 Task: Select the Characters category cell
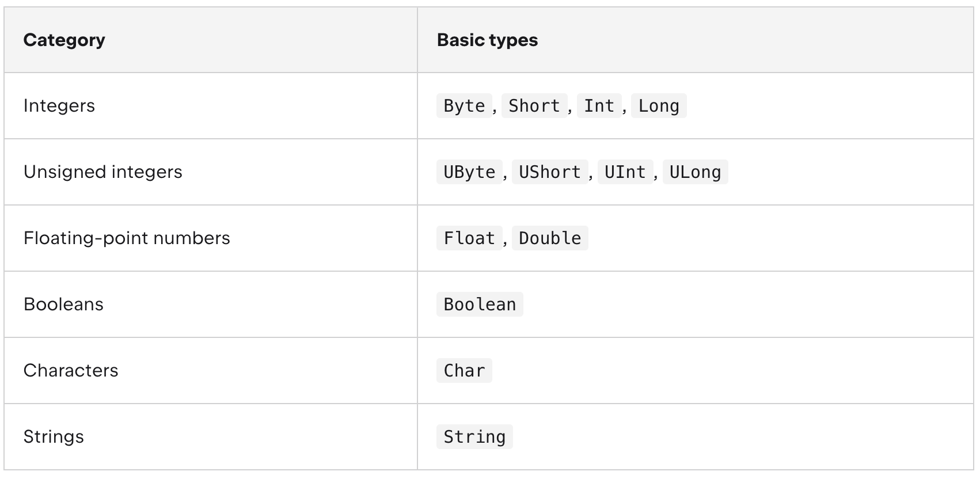click(211, 371)
